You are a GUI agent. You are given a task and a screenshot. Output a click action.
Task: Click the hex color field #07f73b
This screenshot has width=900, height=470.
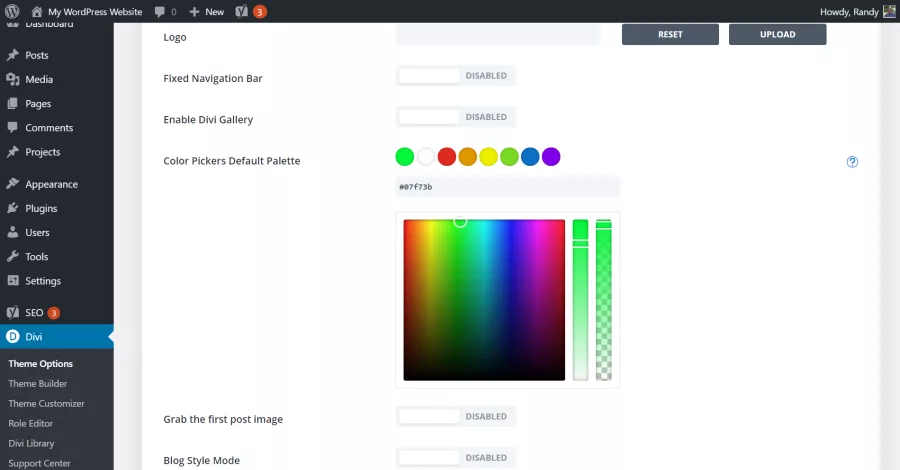507,187
